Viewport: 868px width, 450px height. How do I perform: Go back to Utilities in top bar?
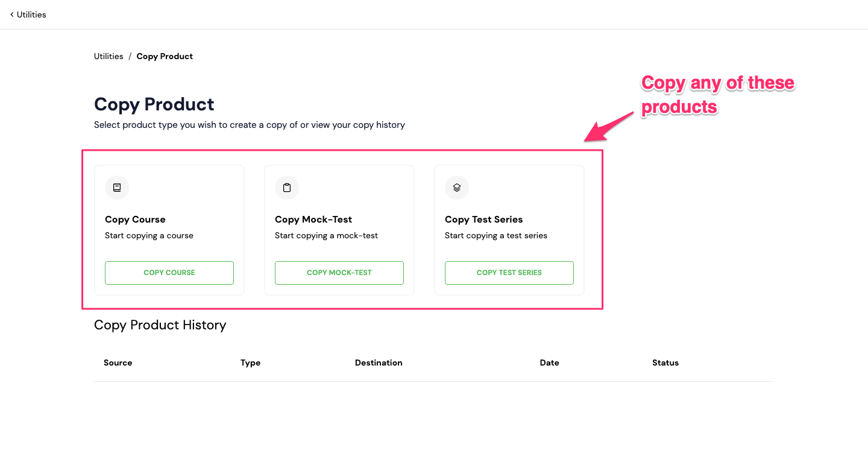point(31,14)
